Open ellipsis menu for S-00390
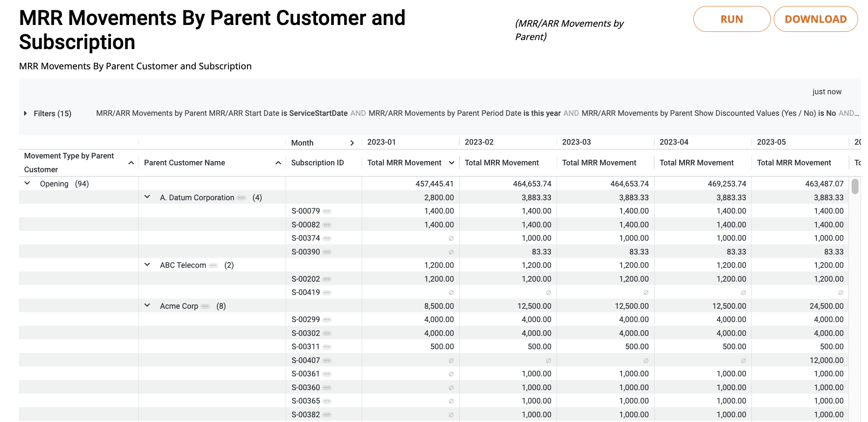The height and width of the screenshot is (422, 868). click(x=327, y=252)
